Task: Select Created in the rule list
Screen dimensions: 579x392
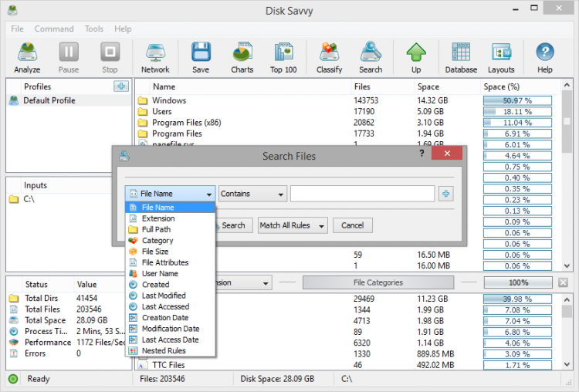Action: coord(171,285)
